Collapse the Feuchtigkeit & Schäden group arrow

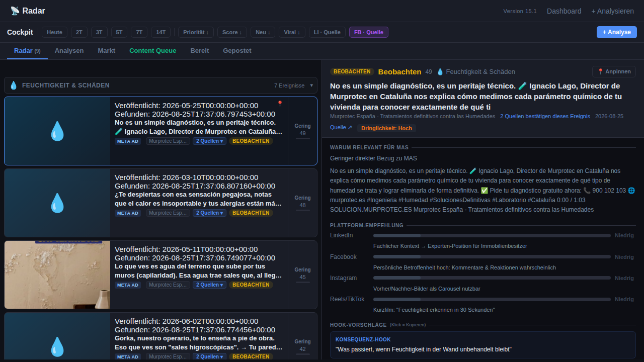[x=311, y=85]
